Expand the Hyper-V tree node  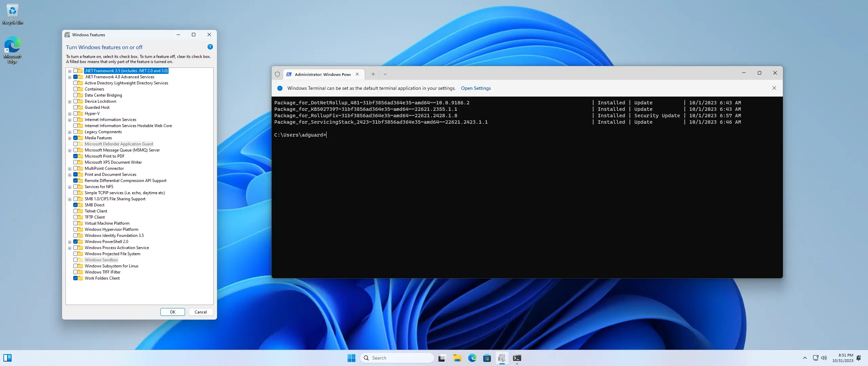pyautogui.click(x=70, y=114)
